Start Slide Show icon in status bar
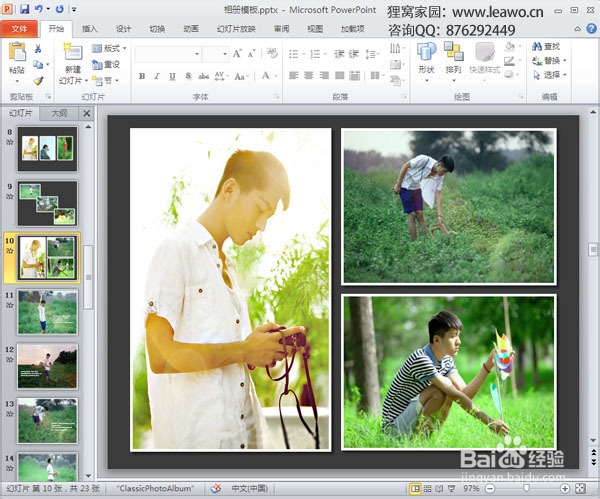Screen dimensions: 600x499 click(452, 488)
